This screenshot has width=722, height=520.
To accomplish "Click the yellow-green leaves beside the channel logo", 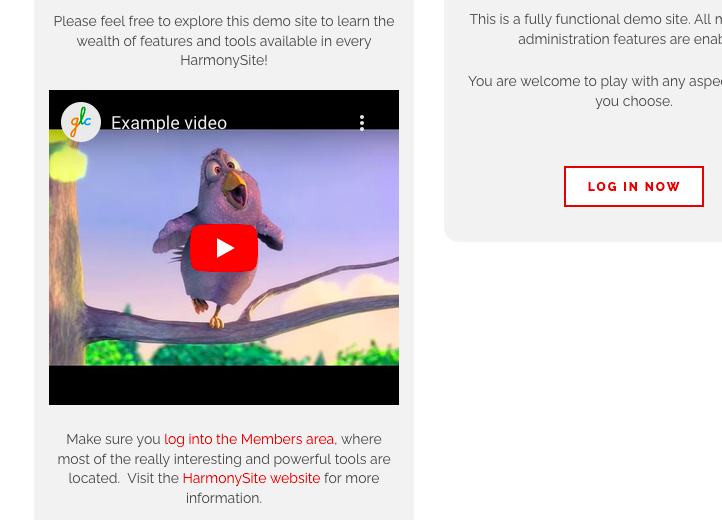I will [x=67, y=161].
